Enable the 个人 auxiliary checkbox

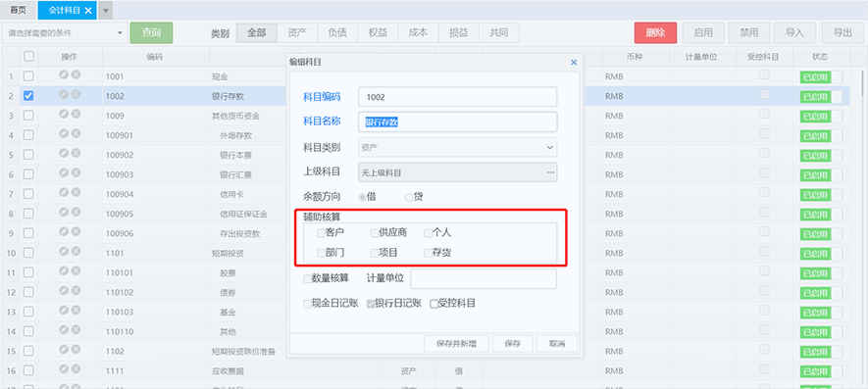coord(428,233)
